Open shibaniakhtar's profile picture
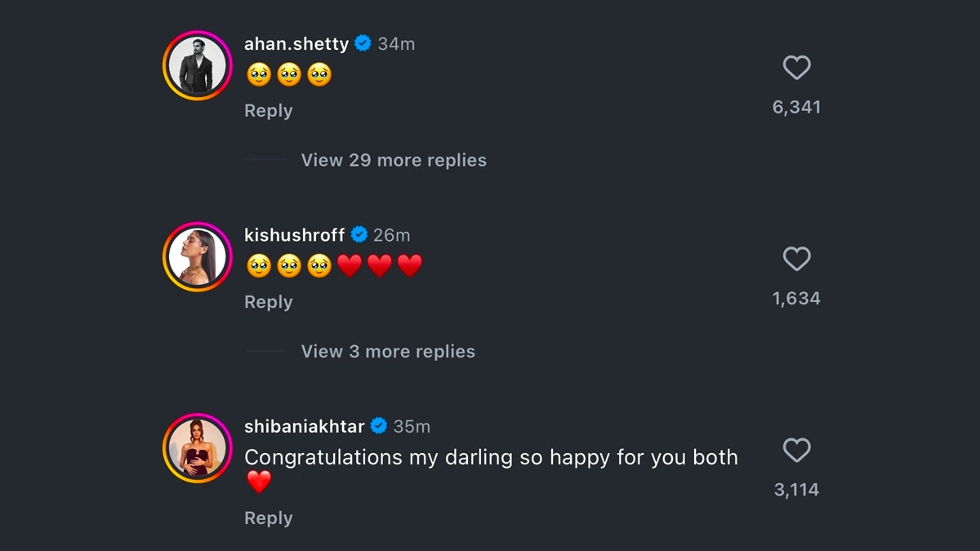This screenshot has width=980, height=551. point(197,448)
